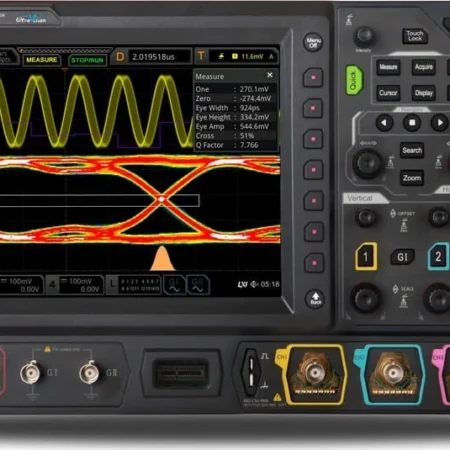Image resolution: width=450 pixels, height=450 pixels.
Task: Push the playback rewind left-arrow key
Action: pyautogui.click(x=384, y=123)
